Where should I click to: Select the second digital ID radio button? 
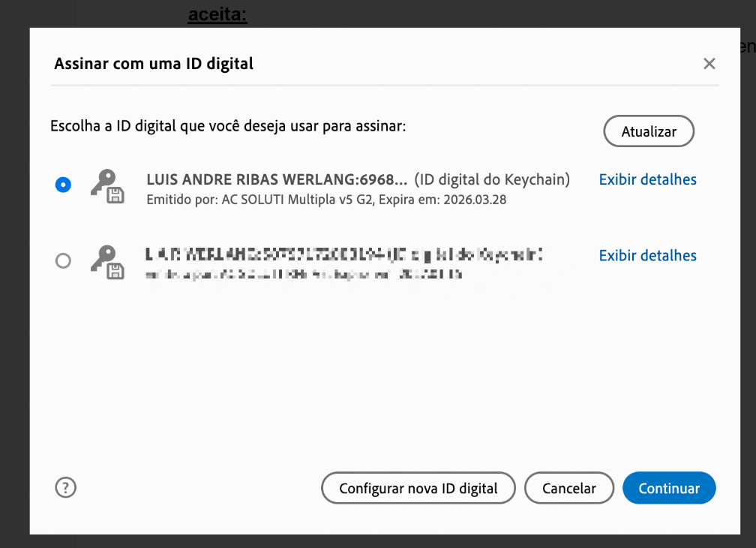point(64,260)
